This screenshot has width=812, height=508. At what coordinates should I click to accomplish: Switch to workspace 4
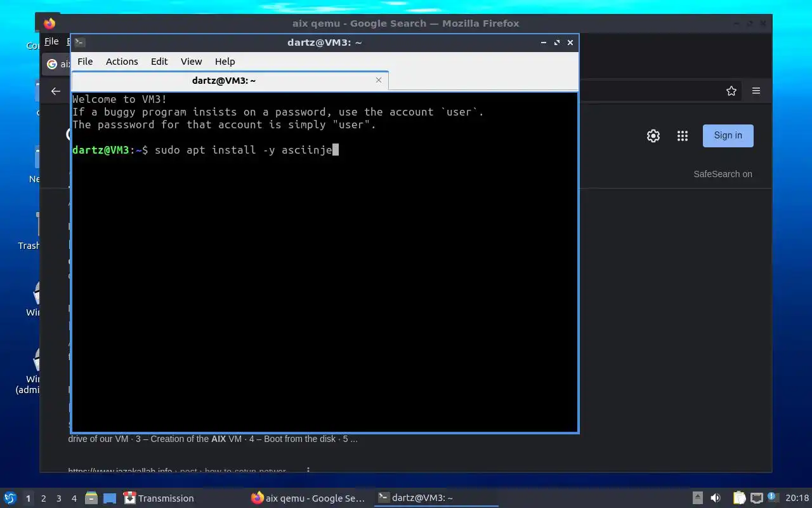point(74,498)
